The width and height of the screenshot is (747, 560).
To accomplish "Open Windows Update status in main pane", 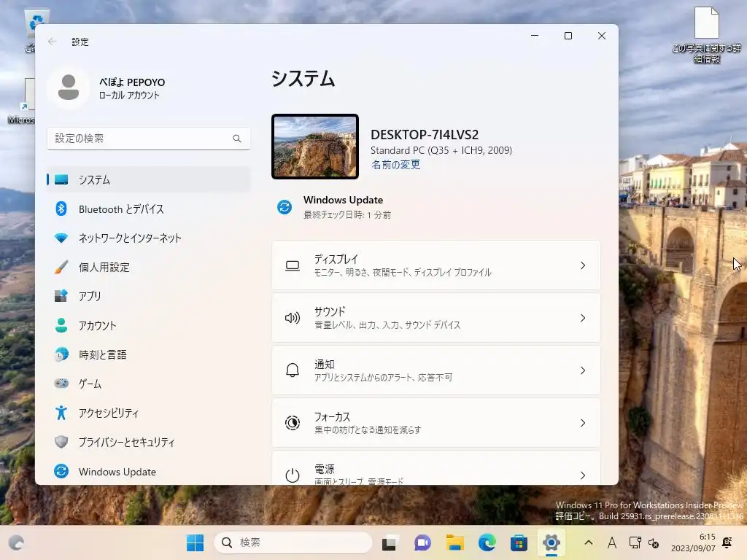I will point(333,207).
